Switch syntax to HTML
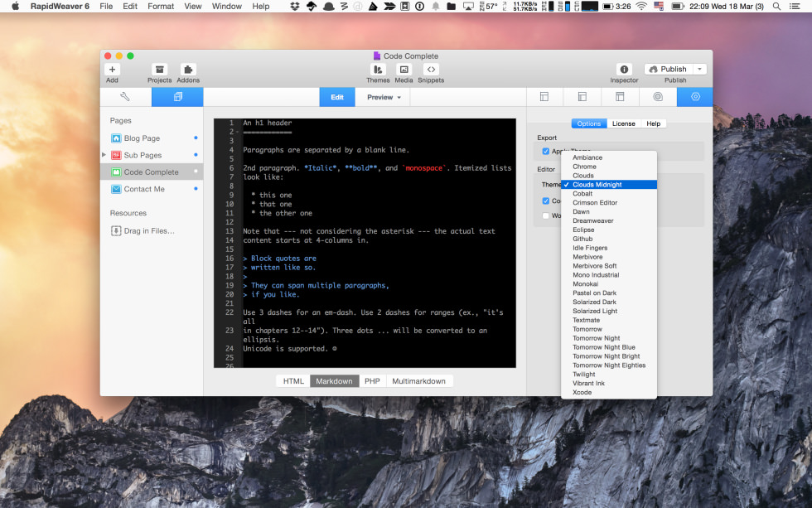This screenshot has height=508, width=812. pyautogui.click(x=293, y=381)
